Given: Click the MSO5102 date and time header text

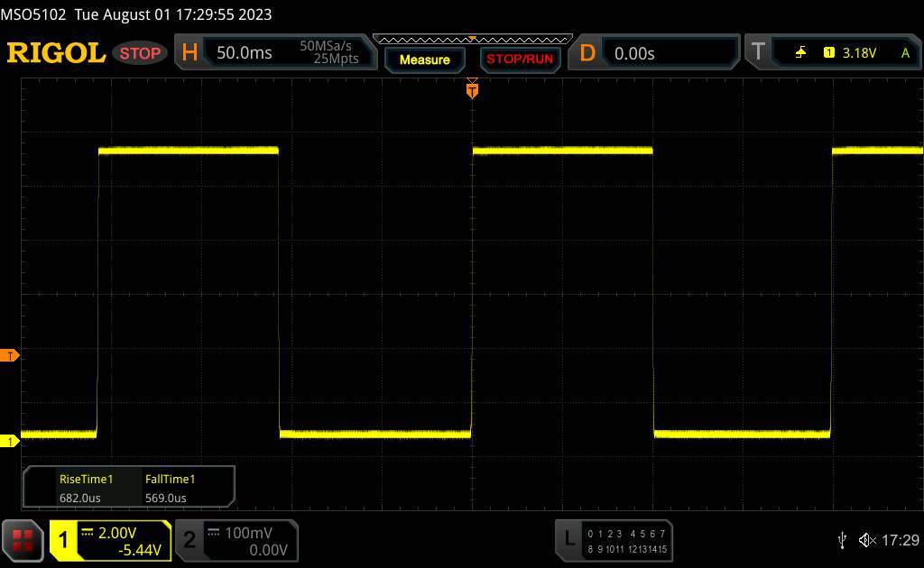Looking at the screenshot, I should pyautogui.click(x=136, y=14).
